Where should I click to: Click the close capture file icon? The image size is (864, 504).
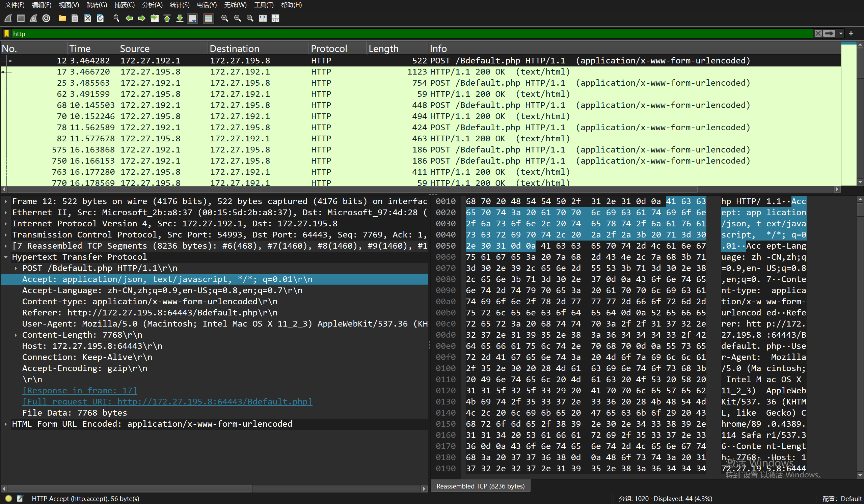click(x=87, y=19)
